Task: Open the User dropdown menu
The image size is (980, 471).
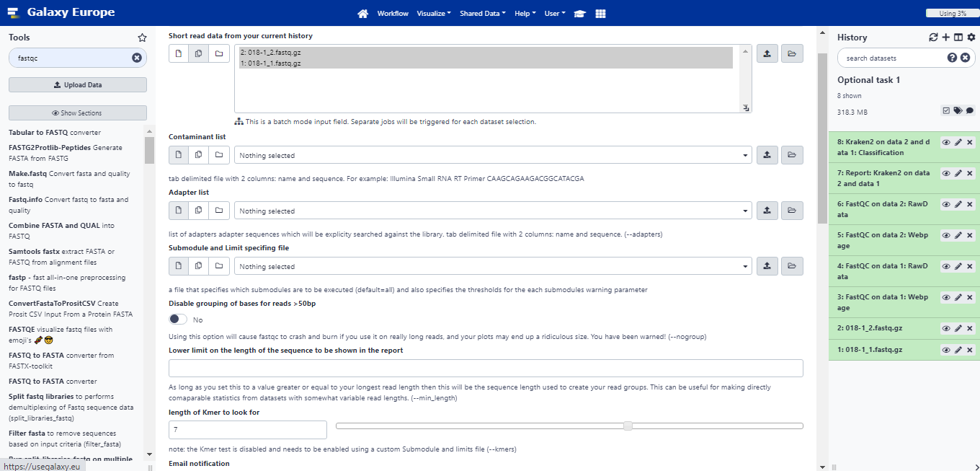Action: click(555, 13)
